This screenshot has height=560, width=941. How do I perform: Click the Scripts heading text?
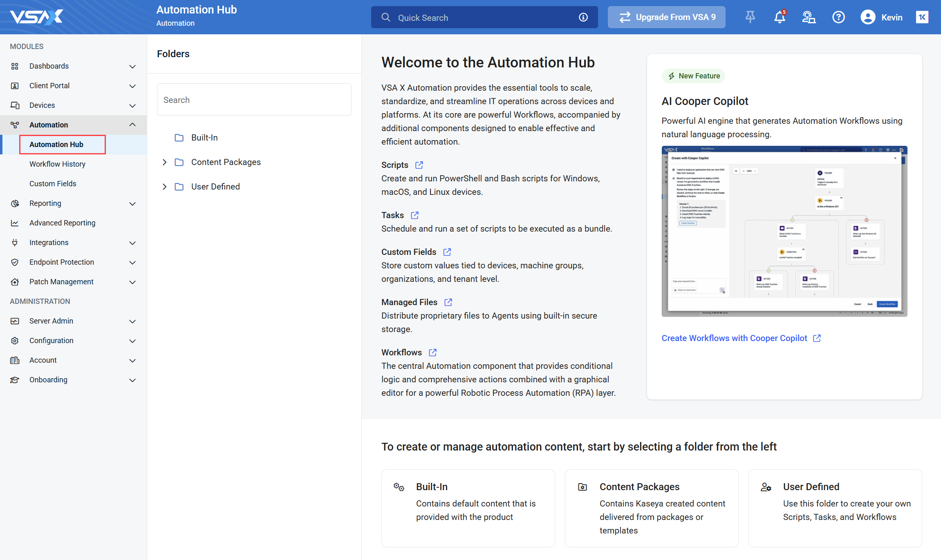(395, 165)
